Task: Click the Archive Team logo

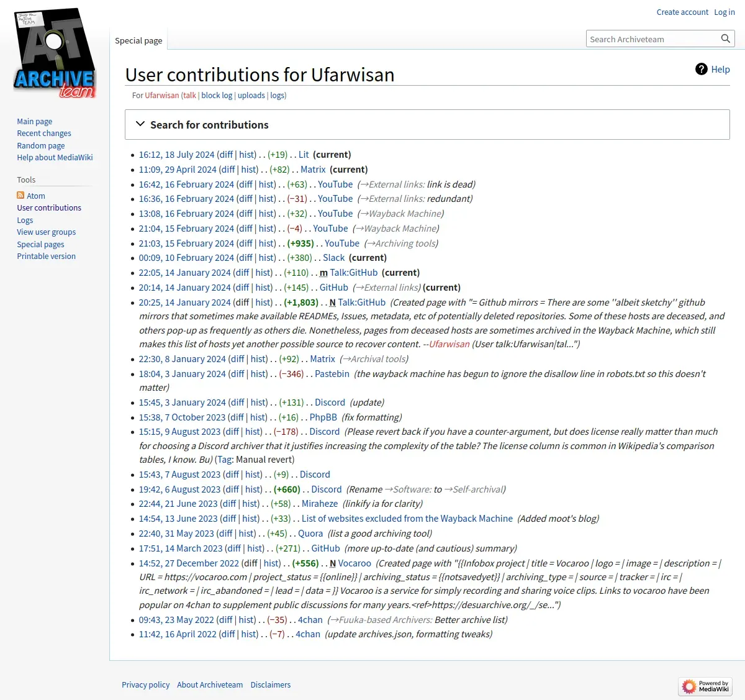Action: (x=55, y=55)
